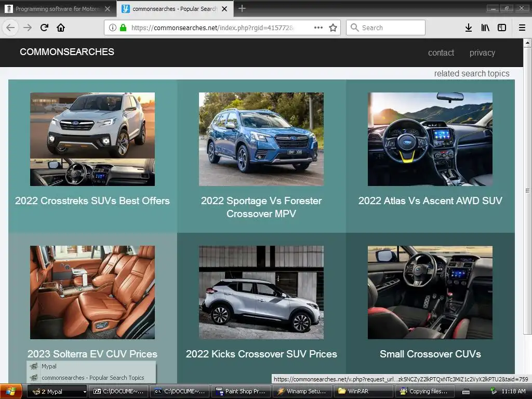The image size is (532, 399).
Task: Show site information icon in address bar
Action: pos(113,28)
